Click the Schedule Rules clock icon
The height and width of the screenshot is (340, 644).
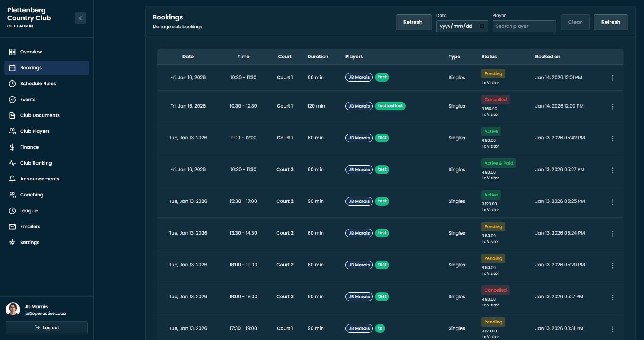click(12, 84)
